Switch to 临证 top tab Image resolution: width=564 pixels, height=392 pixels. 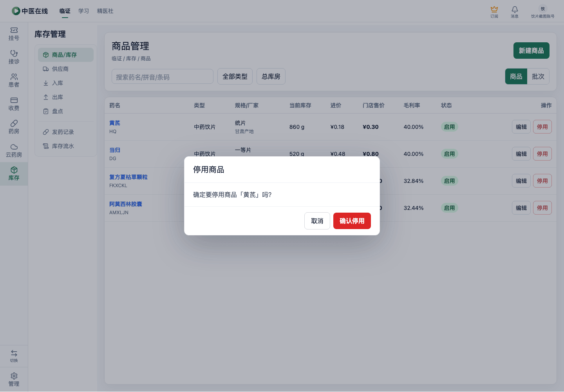[65, 11]
